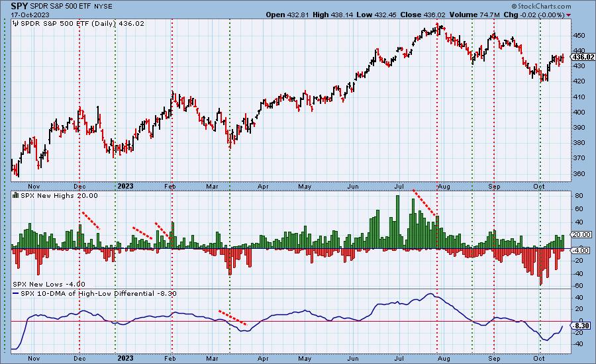Click the boxed 436.02 price tag on the axis
The image size is (596, 364).
click(x=583, y=57)
